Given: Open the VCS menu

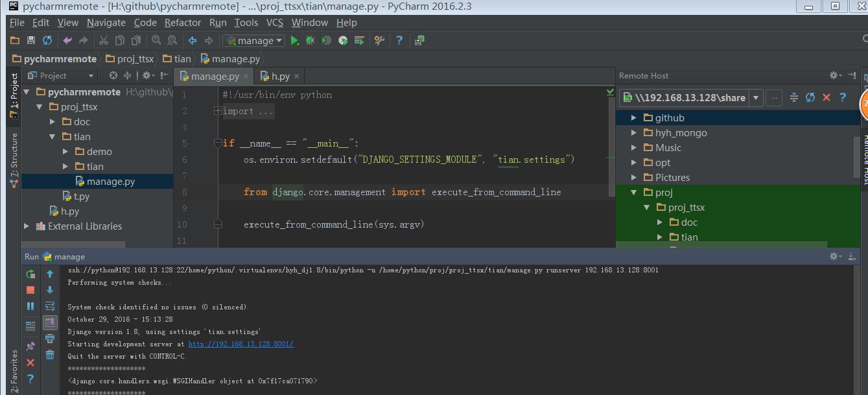Looking at the screenshot, I should [275, 22].
